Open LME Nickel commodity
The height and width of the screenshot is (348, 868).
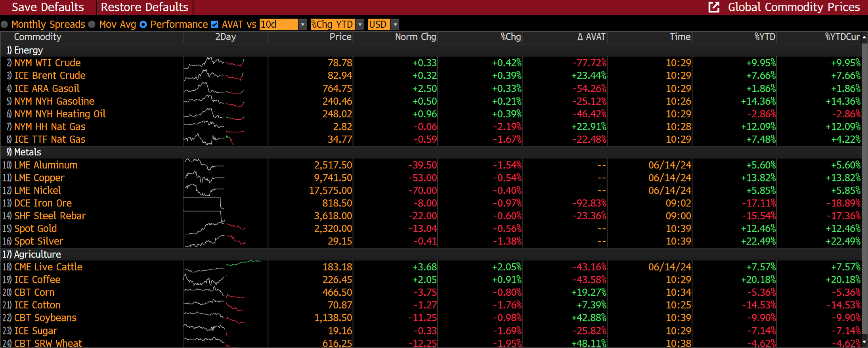point(38,190)
